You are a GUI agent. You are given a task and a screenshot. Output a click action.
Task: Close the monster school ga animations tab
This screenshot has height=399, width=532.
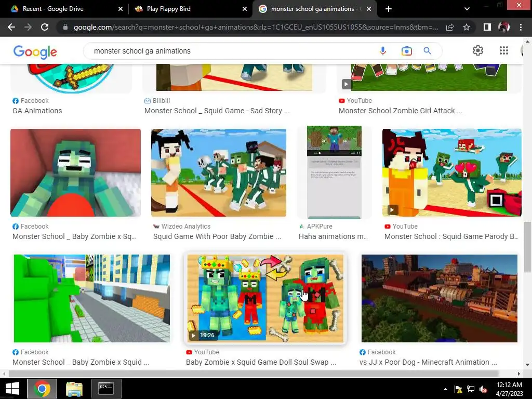click(x=369, y=9)
